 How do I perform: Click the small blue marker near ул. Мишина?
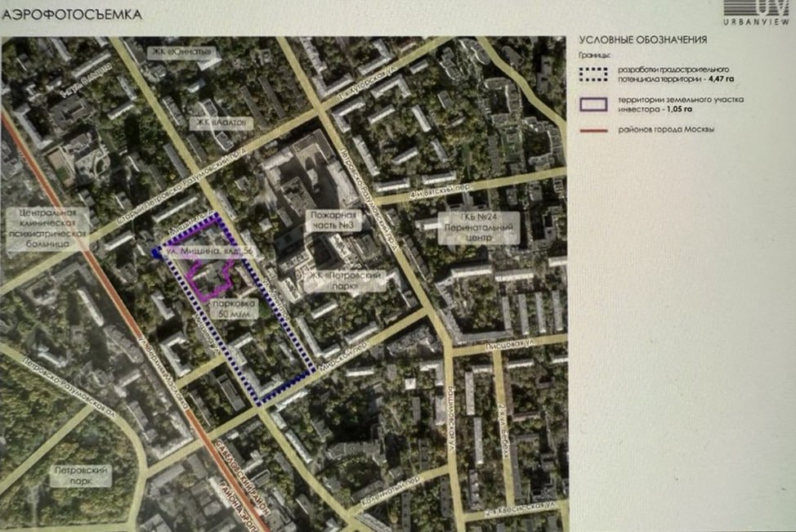pyautogui.click(x=155, y=254)
